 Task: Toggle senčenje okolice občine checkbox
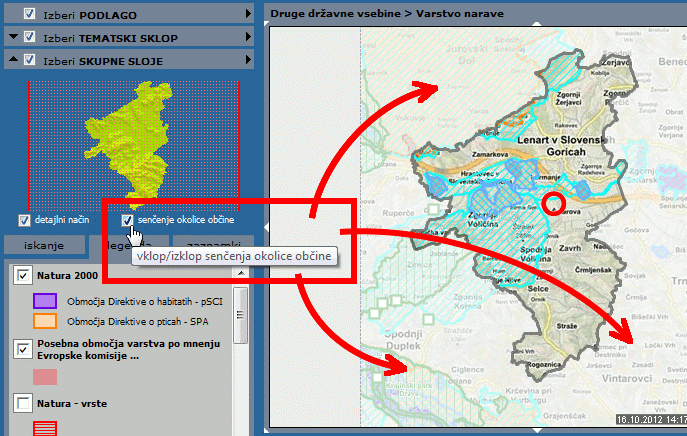point(127,220)
